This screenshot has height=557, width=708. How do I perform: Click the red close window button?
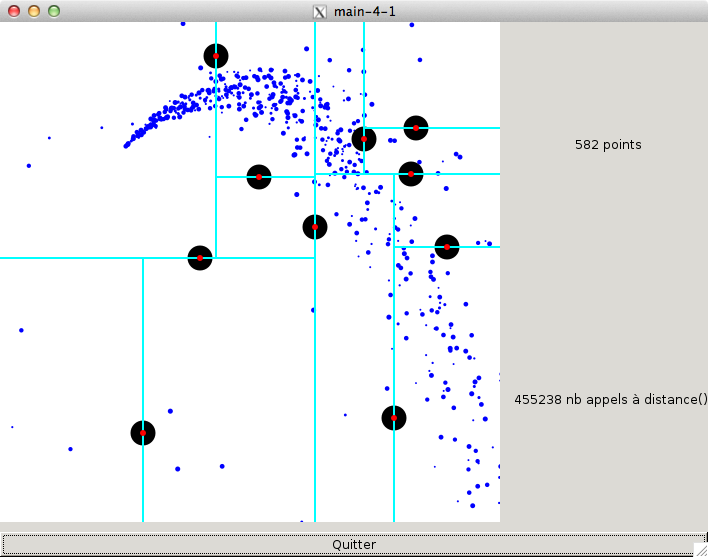pyautogui.click(x=12, y=11)
